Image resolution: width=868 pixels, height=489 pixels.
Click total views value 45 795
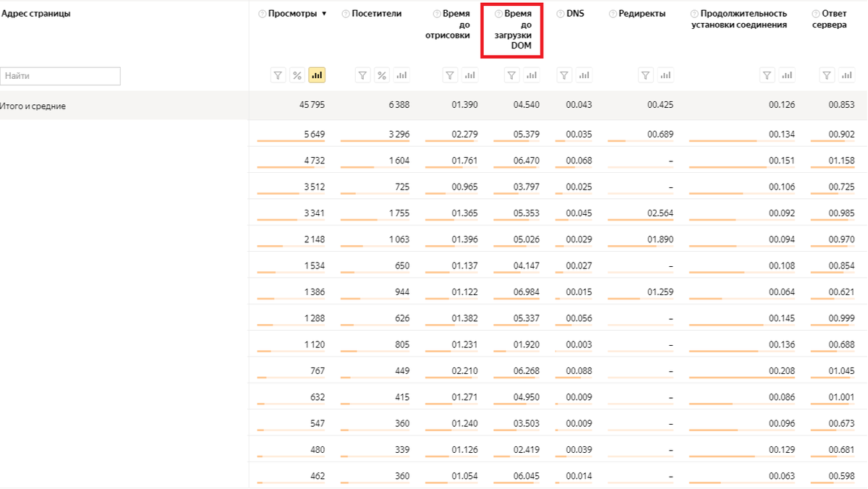coord(312,105)
